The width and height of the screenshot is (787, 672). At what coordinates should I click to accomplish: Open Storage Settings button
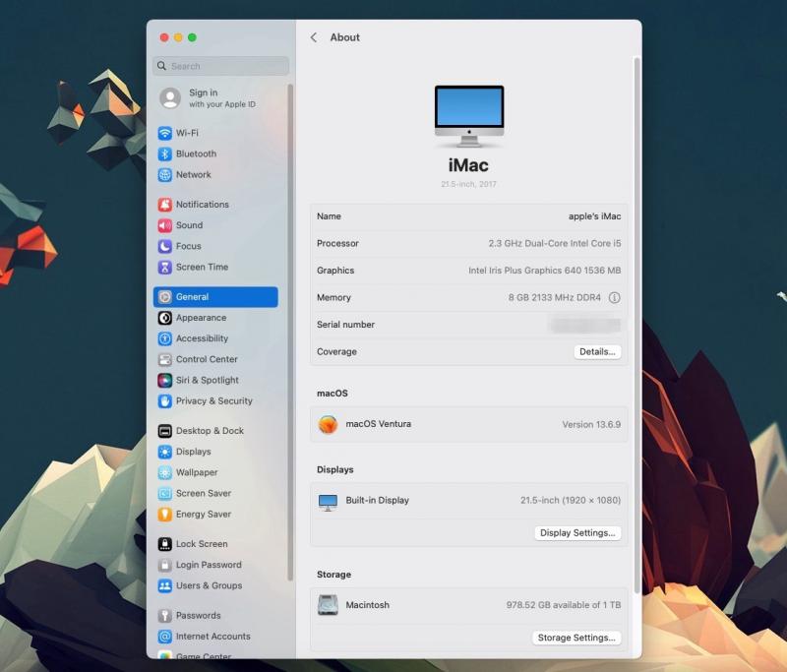(x=576, y=638)
